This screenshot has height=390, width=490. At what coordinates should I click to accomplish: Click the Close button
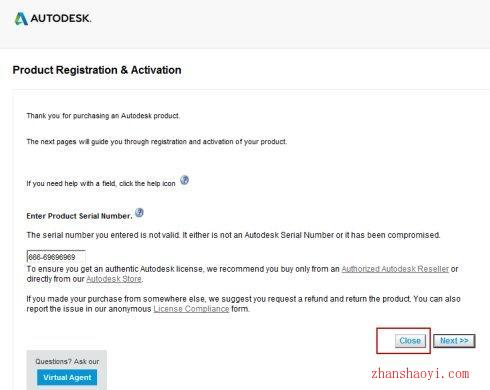(410, 341)
